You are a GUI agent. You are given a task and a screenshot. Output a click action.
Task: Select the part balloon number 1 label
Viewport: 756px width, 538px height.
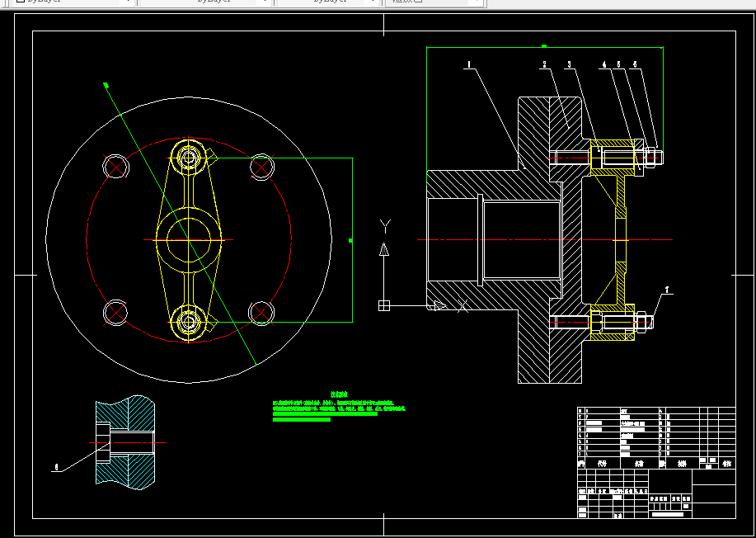pyautogui.click(x=467, y=64)
